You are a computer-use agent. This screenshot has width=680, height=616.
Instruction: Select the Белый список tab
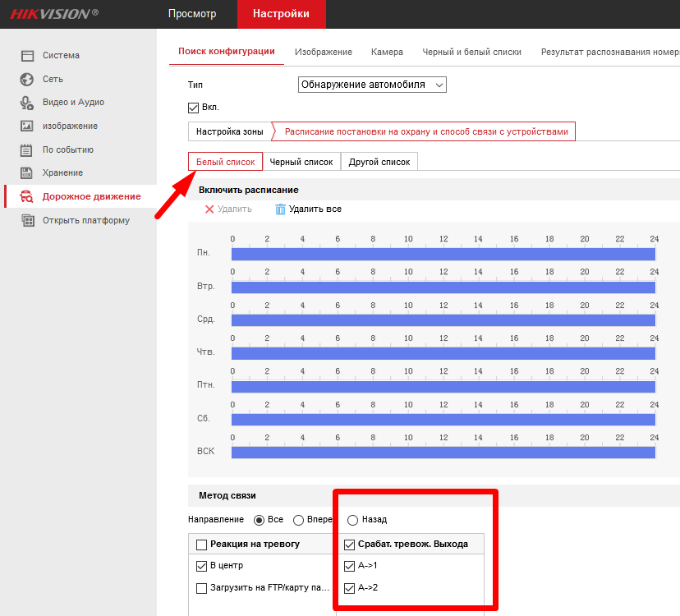(x=225, y=162)
